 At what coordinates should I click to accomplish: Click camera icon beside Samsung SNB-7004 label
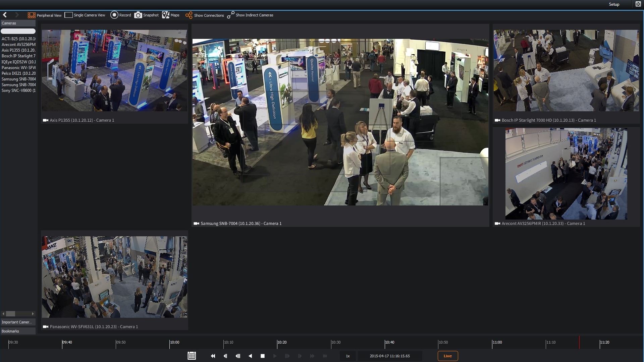197,224
